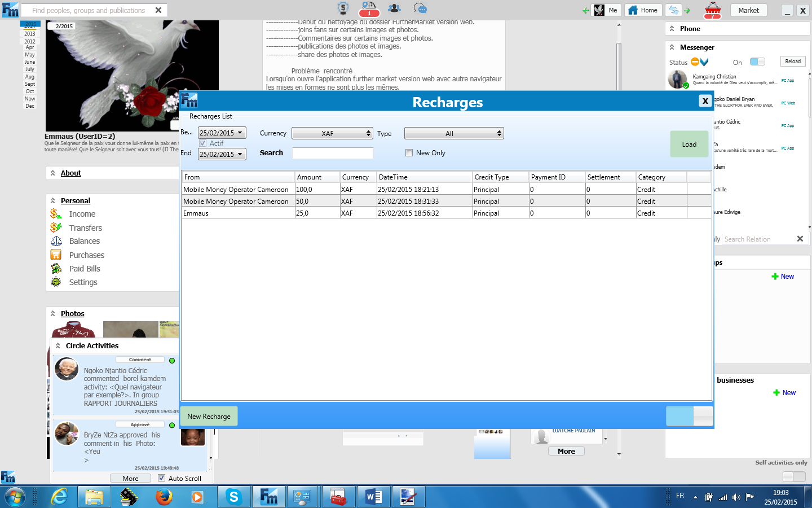The image size is (812, 508).
Task: Click the Balances scale icon
Action: pyautogui.click(x=56, y=241)
